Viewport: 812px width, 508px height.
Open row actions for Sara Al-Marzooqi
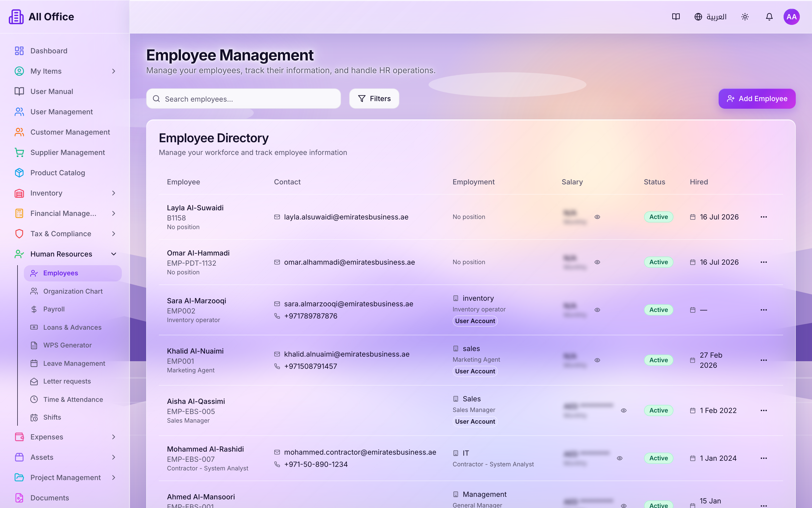pyautogui.click(x=764, y=310)
